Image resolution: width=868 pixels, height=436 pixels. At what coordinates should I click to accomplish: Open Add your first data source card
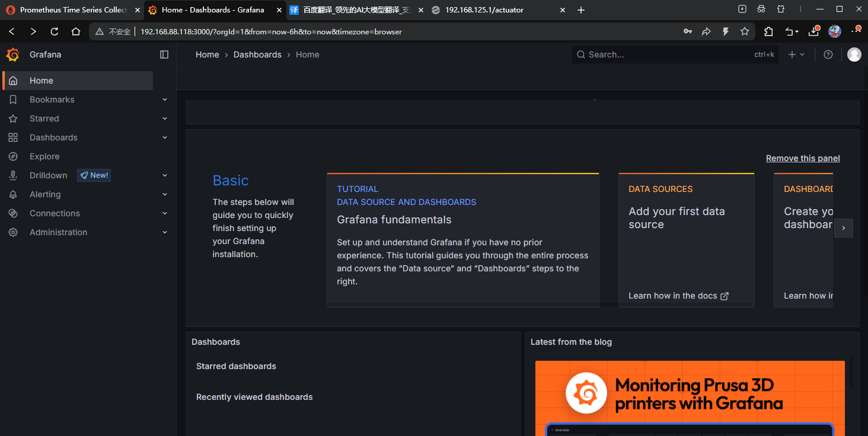click(687, 240)
